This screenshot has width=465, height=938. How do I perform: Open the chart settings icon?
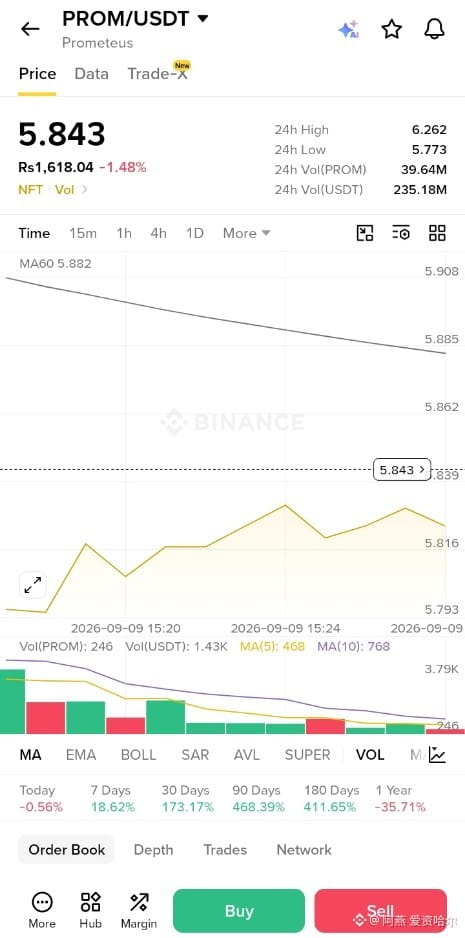pyautogui.click(x=401, y=233)
